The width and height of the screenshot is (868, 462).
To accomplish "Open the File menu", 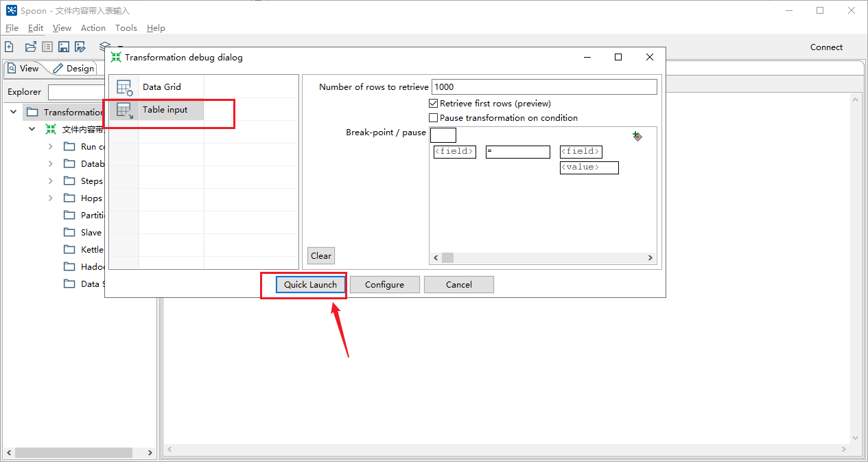I will [x=12, y=28].
